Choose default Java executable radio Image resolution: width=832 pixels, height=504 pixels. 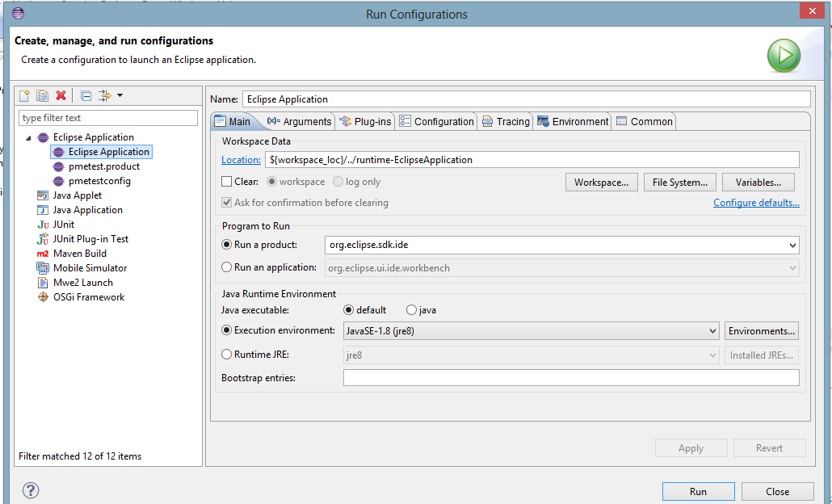[349, 310]
